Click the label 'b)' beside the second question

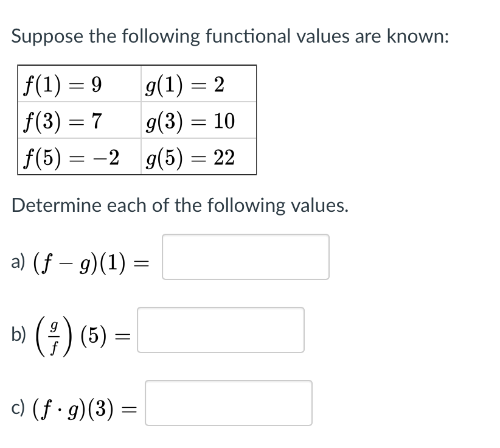[x=18, y=332]
